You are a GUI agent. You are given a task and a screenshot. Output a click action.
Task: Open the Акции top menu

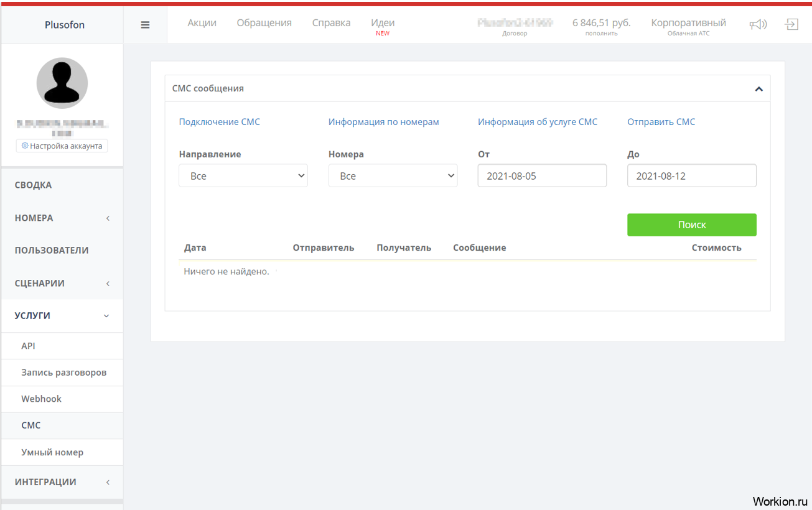[202, 23]
